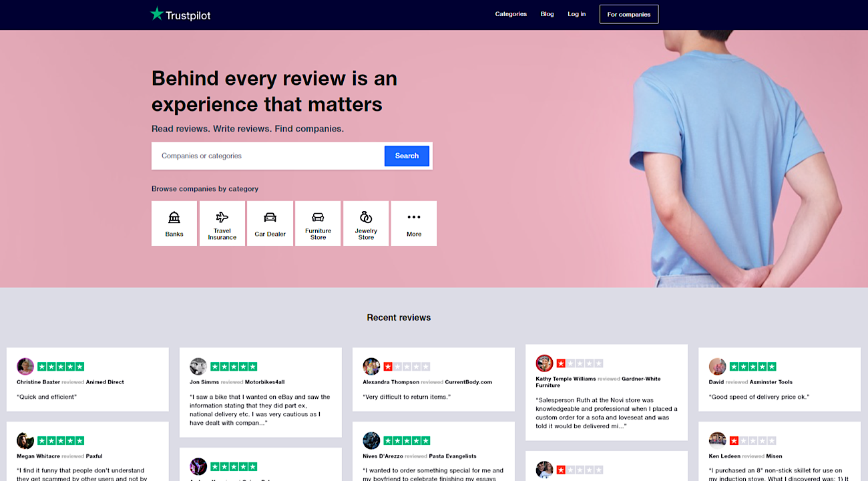Open Ken Ledeen's one-star rating
Screen dimensions: 868x481
(752, 441)
